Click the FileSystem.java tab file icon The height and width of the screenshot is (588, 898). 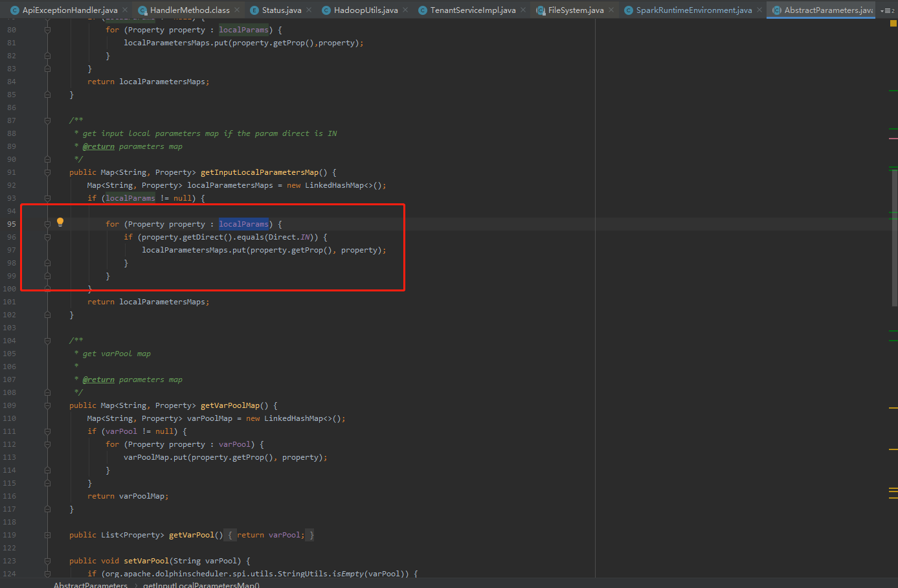tap(541, 10)
